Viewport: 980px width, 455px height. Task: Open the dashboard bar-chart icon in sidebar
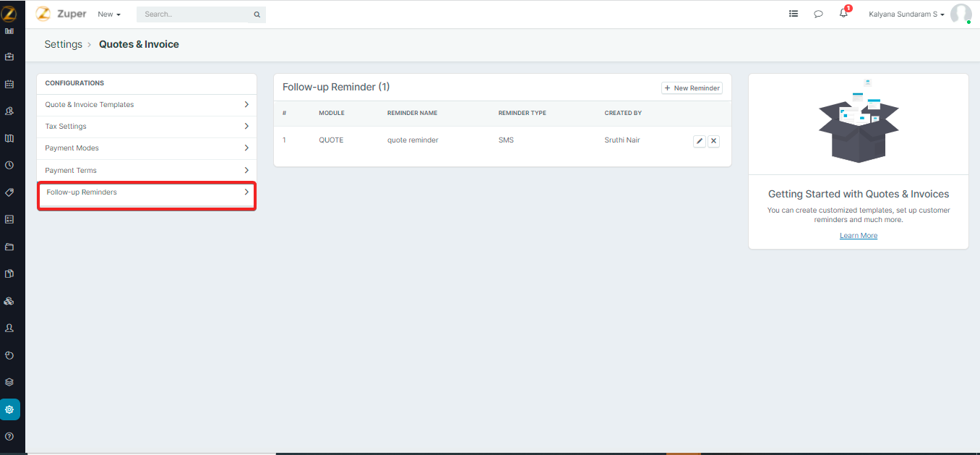tap(9, 31)
